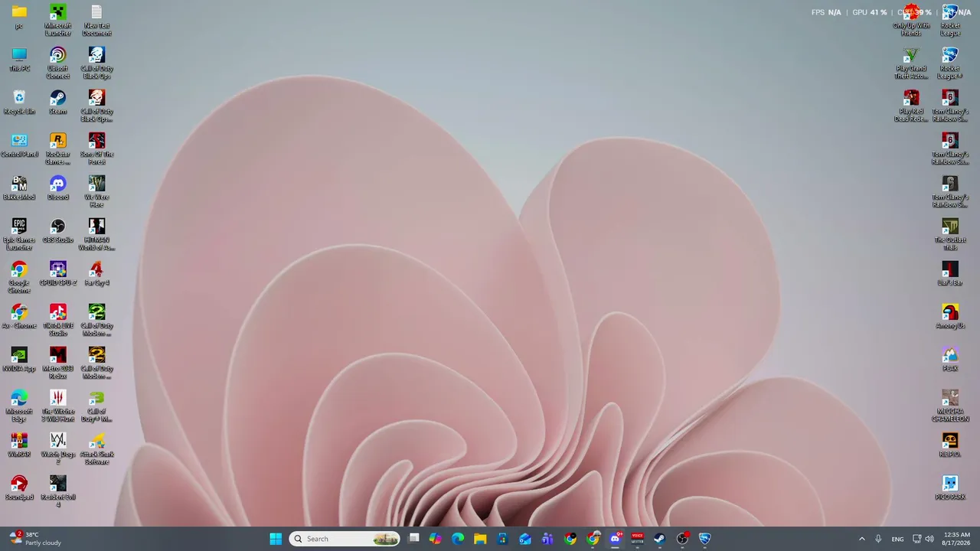Switch to Discord in the taskbar

(615, 539)
